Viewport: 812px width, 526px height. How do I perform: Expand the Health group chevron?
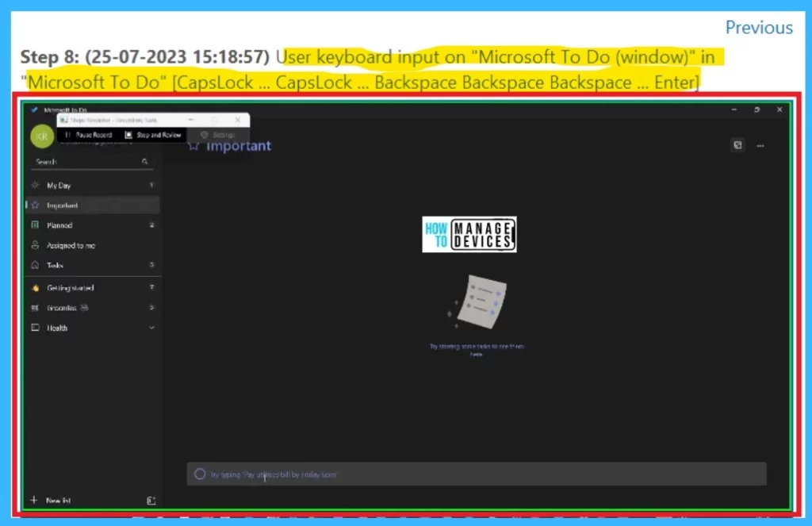[151, 328]
